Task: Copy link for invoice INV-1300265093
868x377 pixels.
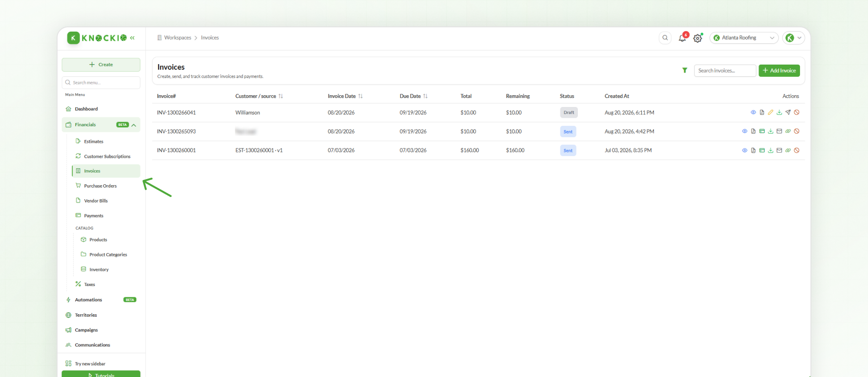Action: coord(788,131)
